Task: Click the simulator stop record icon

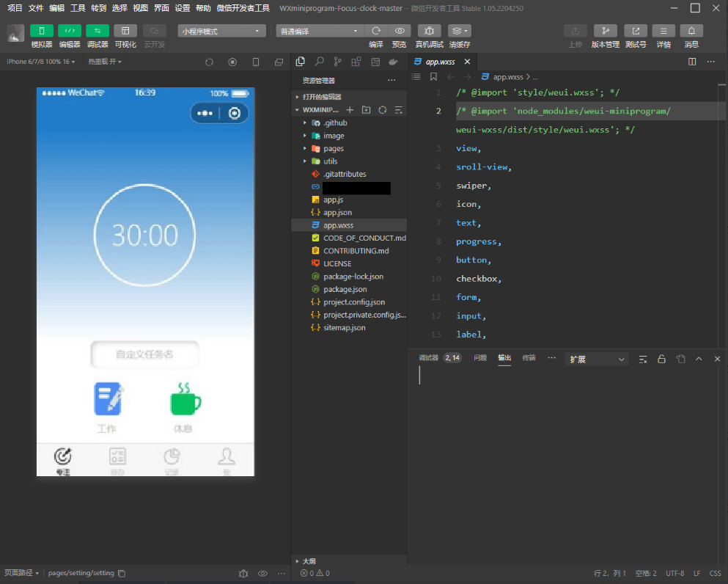Action: pos(232,62)
